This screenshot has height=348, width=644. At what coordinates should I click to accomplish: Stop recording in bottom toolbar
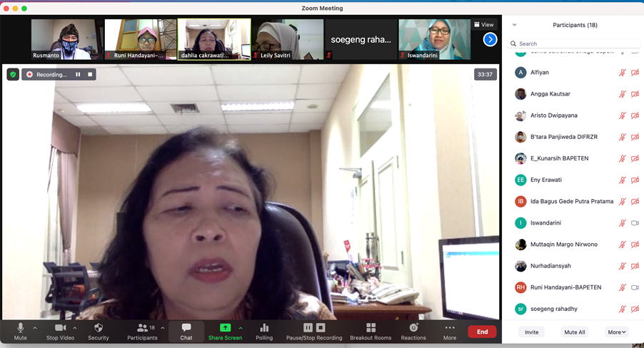pos(321,327)
